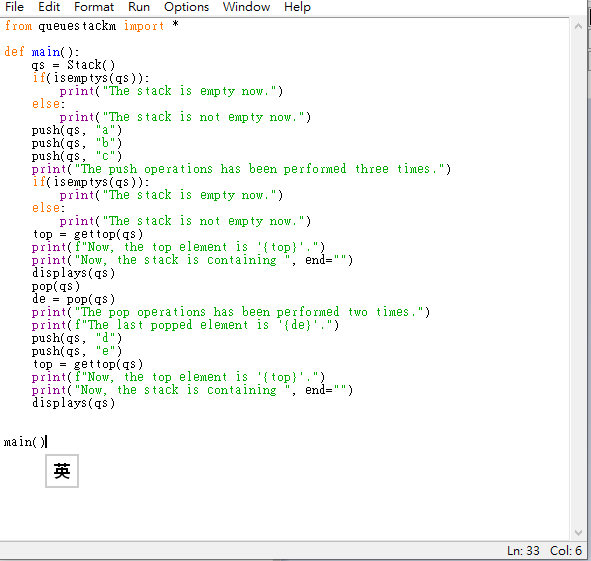Open the Options menu
591x561 pixels.
(186, 7)
